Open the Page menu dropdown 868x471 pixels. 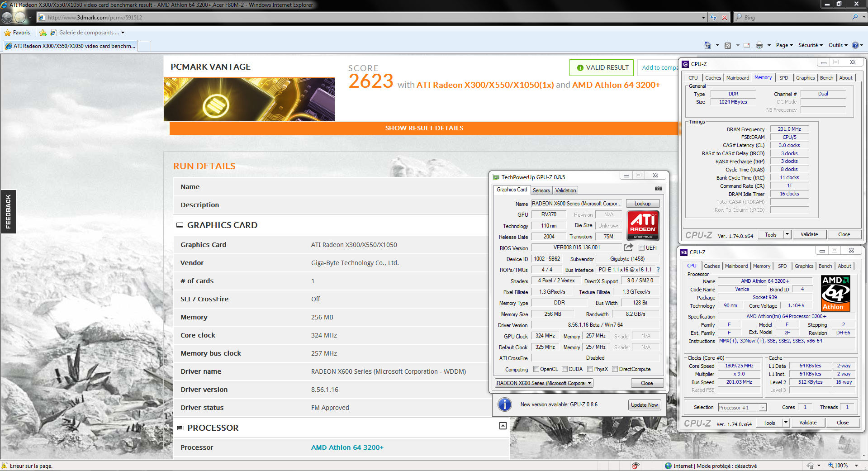click(784, 45)
